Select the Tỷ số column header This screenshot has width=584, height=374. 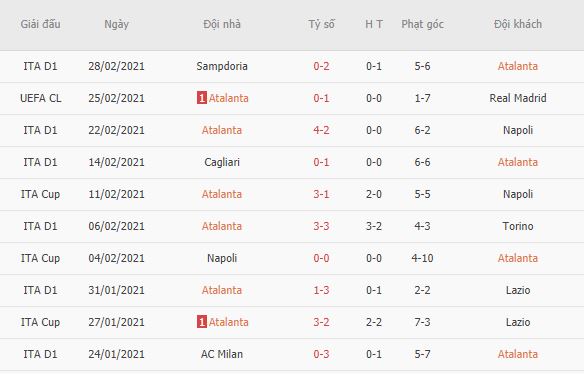pyautogui.click(x=321, y=24)
